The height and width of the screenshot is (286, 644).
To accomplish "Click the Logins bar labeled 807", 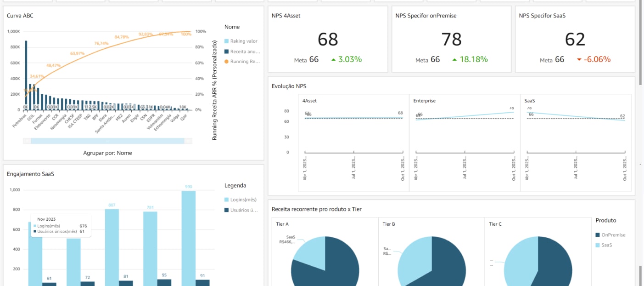I will 112,247.
